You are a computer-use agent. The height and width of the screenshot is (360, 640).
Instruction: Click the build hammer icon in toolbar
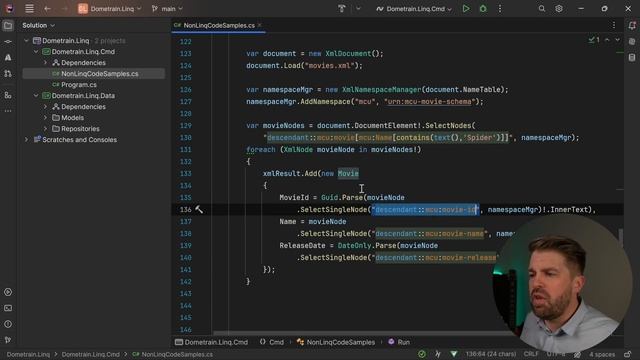click(342, 9)
